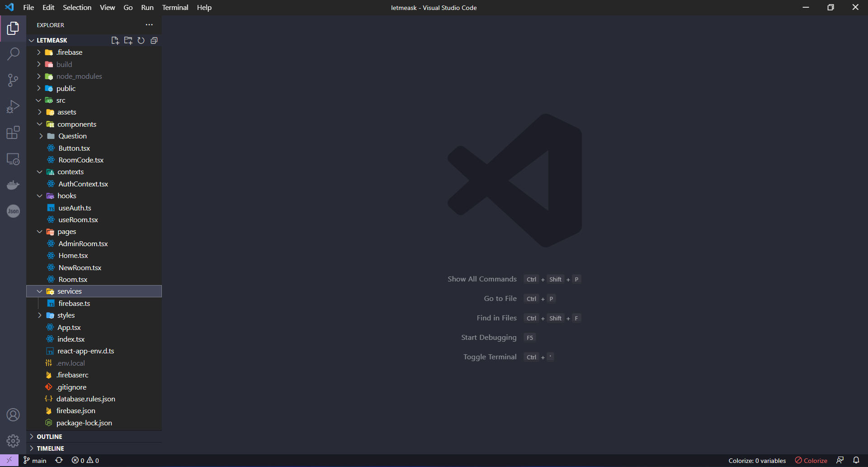
Task: Open the Views and More Actions menu in Explorer
Action: click(149, 25)
